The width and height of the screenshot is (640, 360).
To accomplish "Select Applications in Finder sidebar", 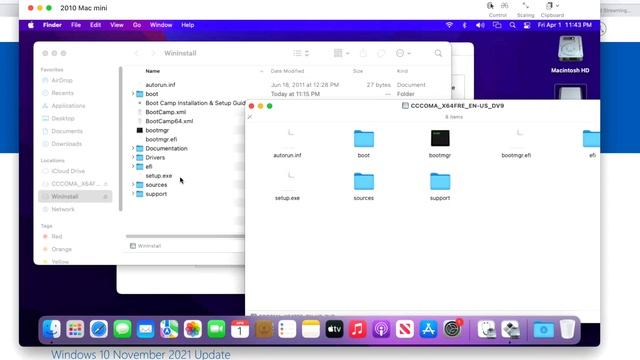I will (68, 106).
